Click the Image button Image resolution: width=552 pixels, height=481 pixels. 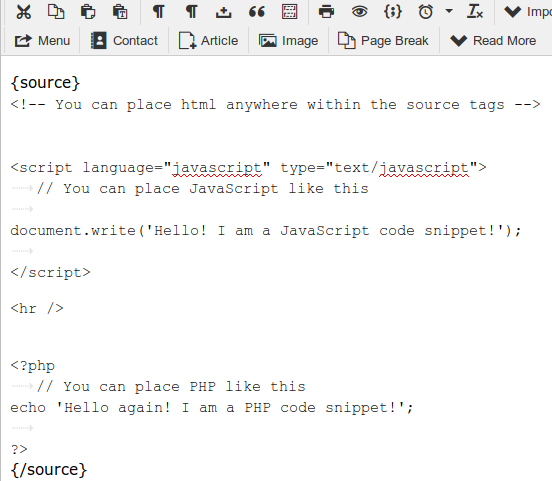pos(288,41)
